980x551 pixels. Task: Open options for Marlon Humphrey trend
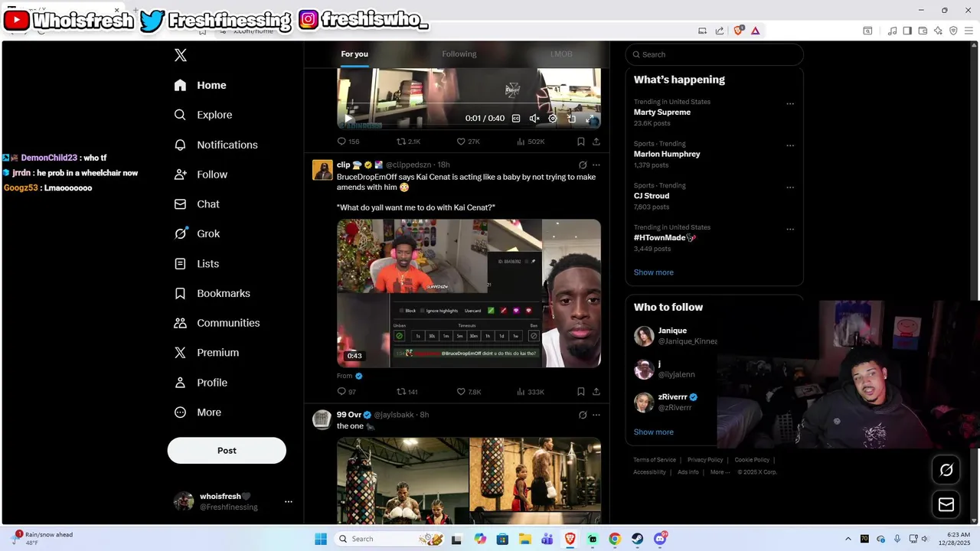(790, 145)
